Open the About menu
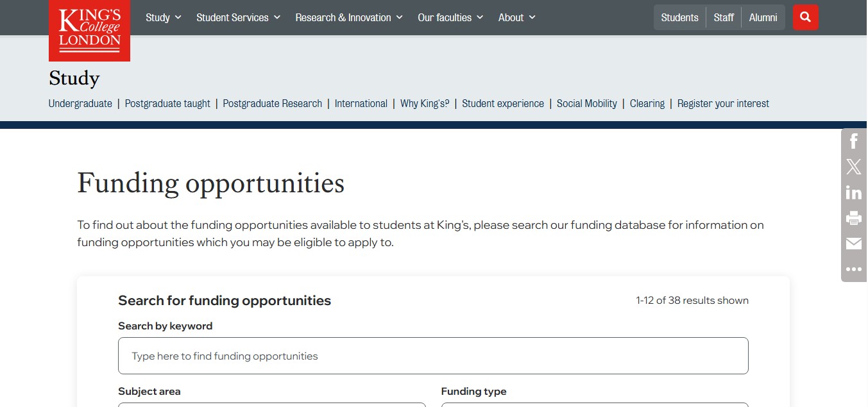 coord(517,17)
